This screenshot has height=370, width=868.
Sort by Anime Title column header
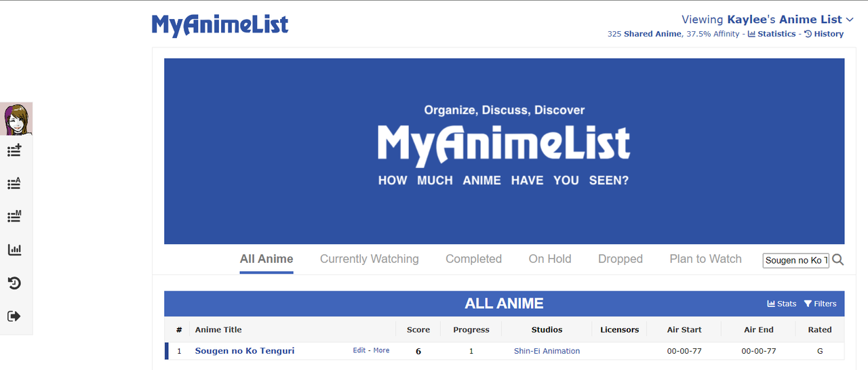pos(218,330)
